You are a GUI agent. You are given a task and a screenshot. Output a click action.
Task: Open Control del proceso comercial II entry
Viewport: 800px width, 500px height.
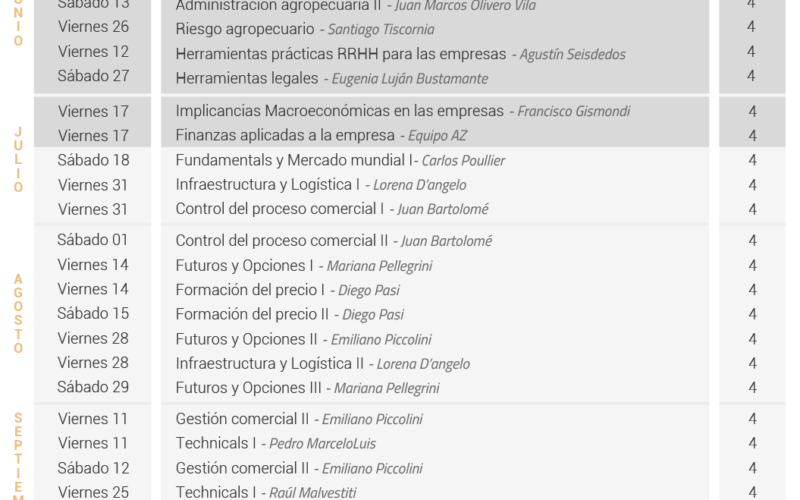pyautogui.click(x=334, y=241)
